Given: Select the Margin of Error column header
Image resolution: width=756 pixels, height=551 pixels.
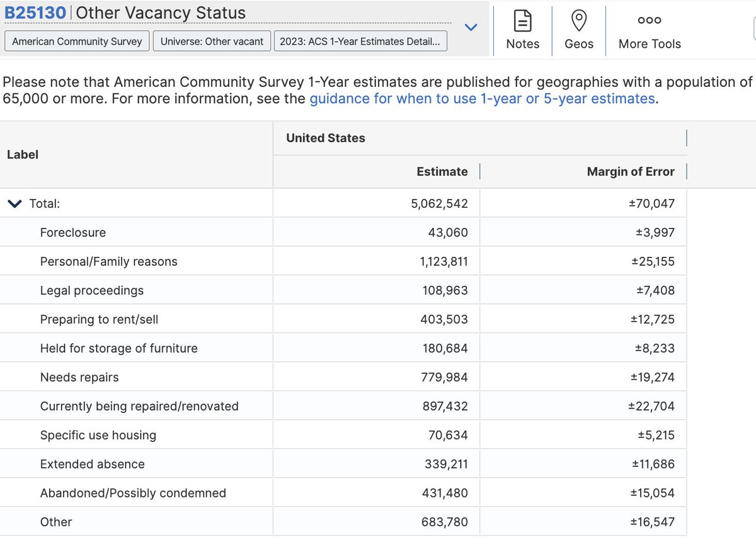Looking at the screenshot, I should (x=631, y=171).
